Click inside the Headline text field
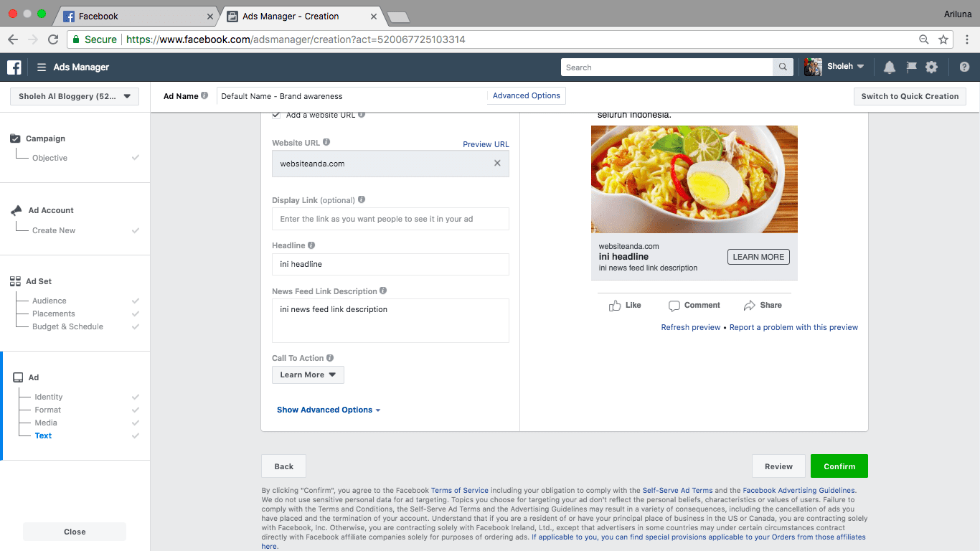Viewport: 980px width, 551px height. click(390, 264)
